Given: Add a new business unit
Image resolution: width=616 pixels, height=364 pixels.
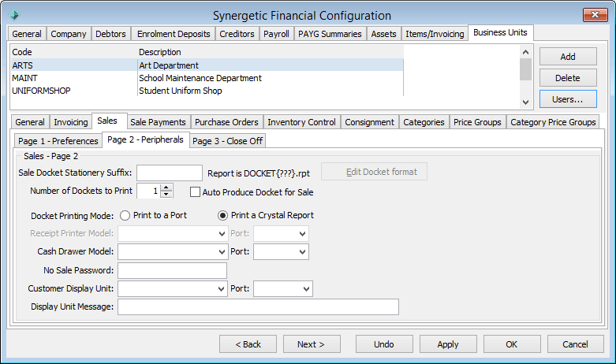Looking at the screenshot, I should (568, 57).
